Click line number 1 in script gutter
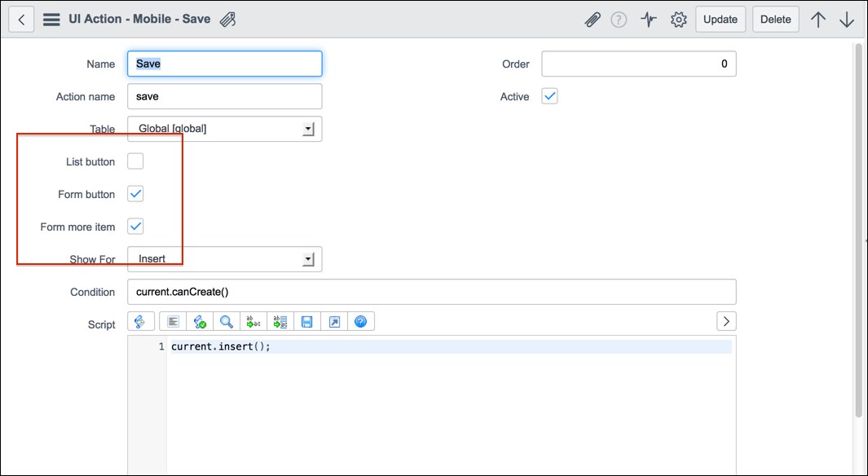Image resolution: width=868 pixels, height=476 pixels. pos(161,347)
